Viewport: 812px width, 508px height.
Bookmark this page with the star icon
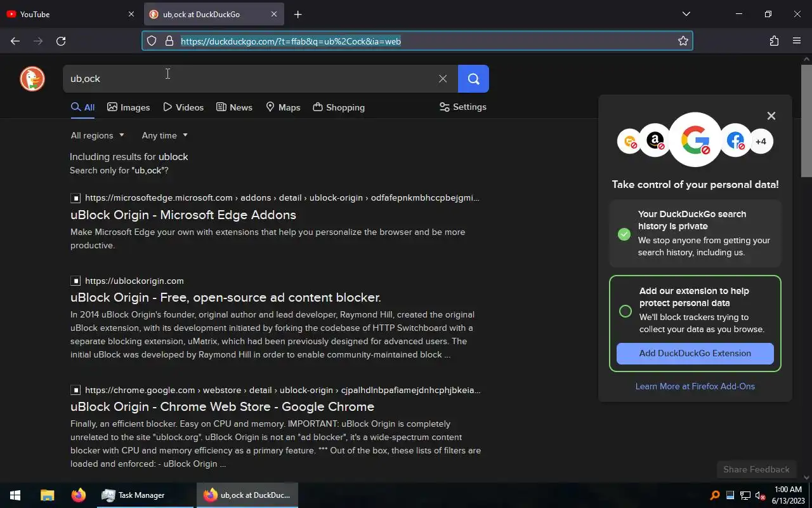[x=683, y=41]
